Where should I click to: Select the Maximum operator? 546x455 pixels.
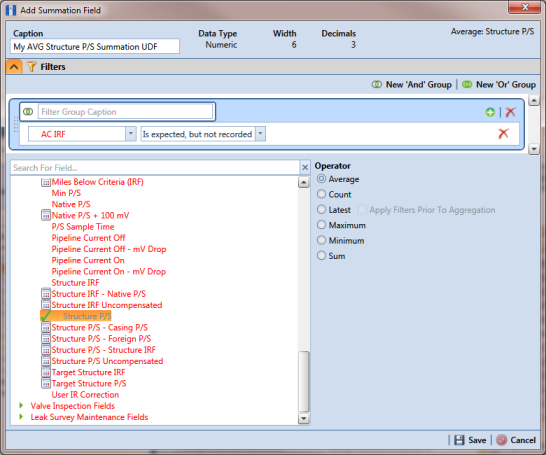[321, 225]
